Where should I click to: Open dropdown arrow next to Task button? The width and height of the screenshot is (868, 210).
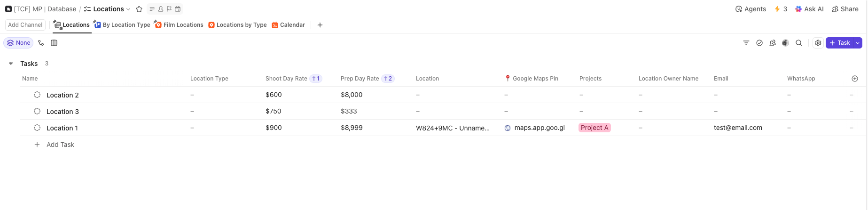point(858,43)
